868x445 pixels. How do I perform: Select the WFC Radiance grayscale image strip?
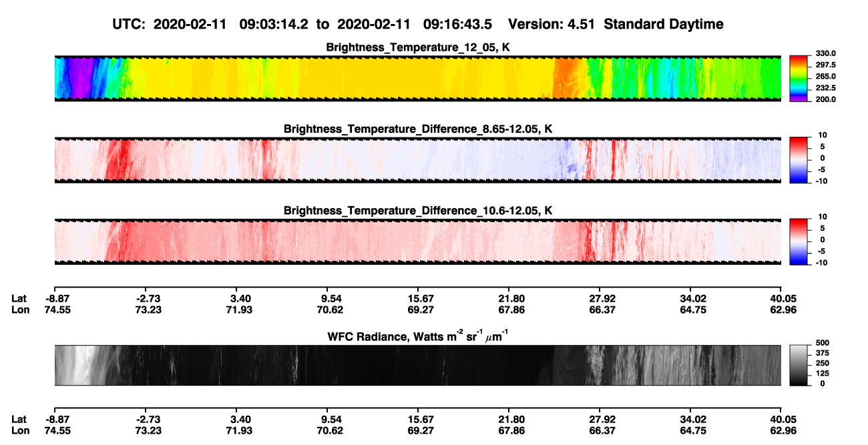point(417,366)
